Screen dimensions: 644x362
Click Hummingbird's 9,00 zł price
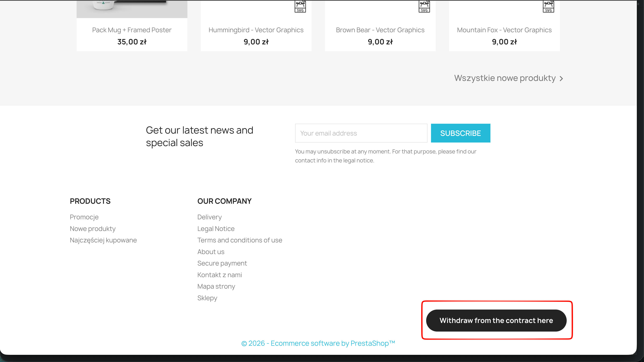(x=256, y=42)
